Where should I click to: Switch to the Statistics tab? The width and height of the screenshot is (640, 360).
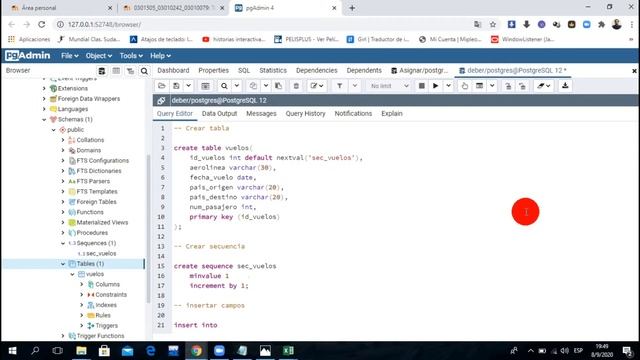point(273,71)
